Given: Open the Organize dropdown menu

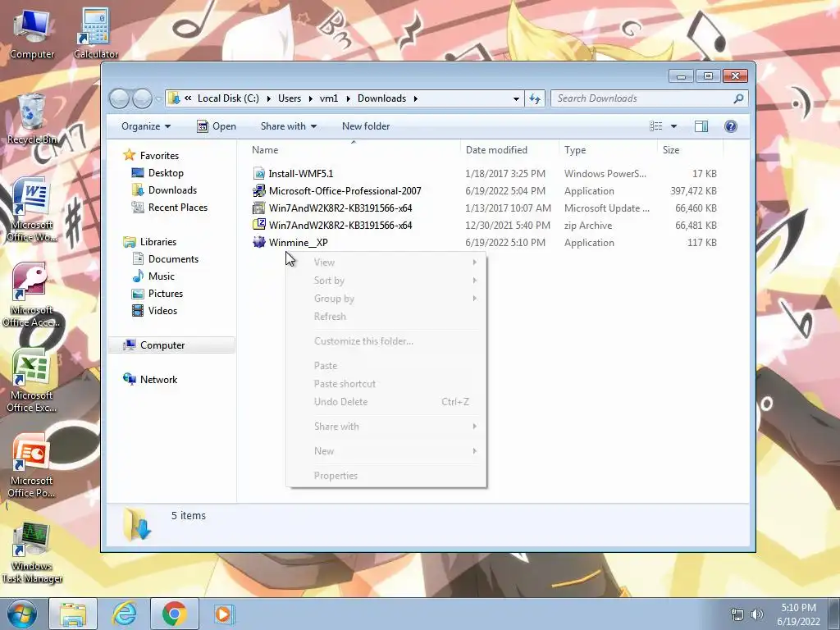Looking at the screenshot, I should pyautogui.click(x=146, y=126).
